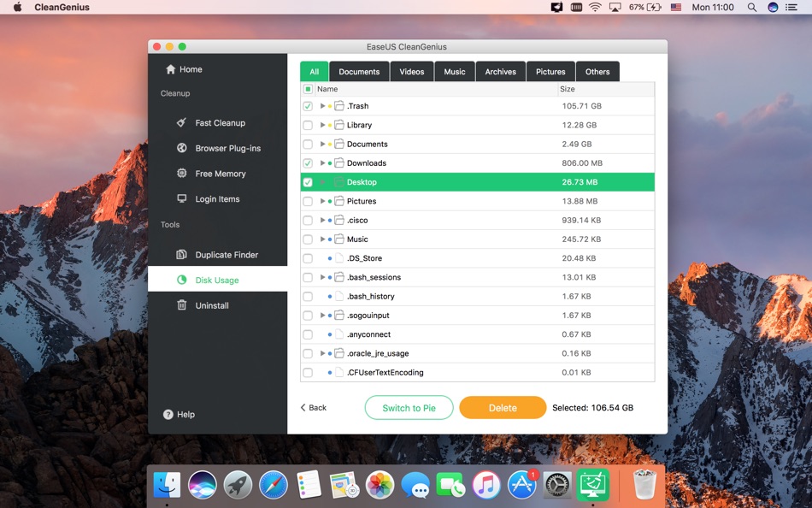Screen dimensions: 812x508
Task: Uncheck the Downloads checkbox
Action: point(308,162)
